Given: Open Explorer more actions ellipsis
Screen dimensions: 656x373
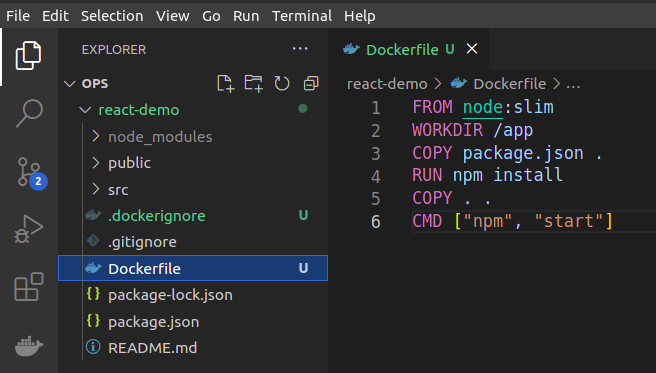Looking at the screenshot, I should [300, 49].
